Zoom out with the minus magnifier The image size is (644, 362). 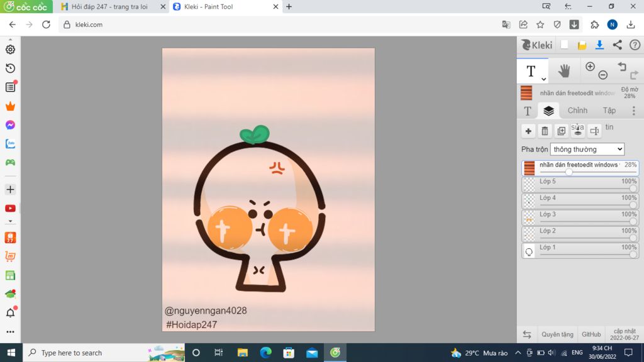pos(603,75)
